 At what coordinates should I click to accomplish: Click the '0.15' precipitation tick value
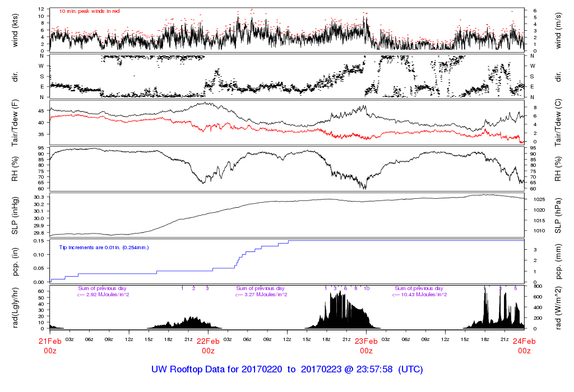click(39, 241)
